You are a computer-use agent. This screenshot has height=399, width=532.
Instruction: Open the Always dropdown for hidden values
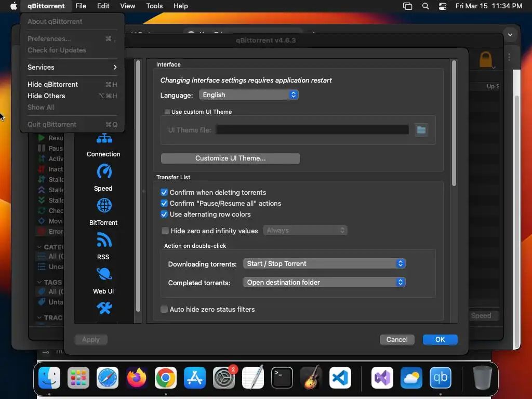coord(305,230)
